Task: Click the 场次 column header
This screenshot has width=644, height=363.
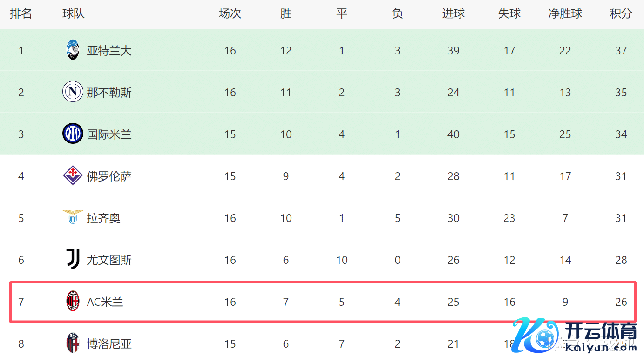Action: coord(230,14)
